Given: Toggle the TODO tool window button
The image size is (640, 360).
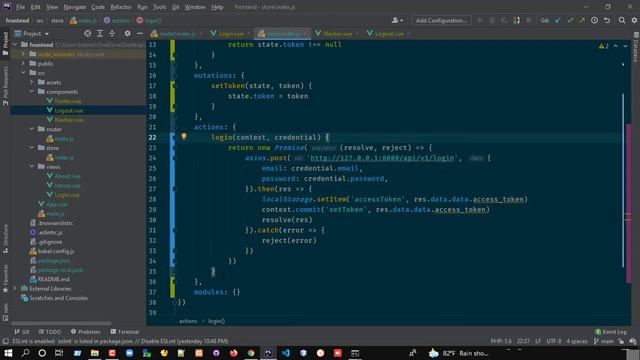Looking at the screenshot, I should pyautogui.click(x=50, y=332).
